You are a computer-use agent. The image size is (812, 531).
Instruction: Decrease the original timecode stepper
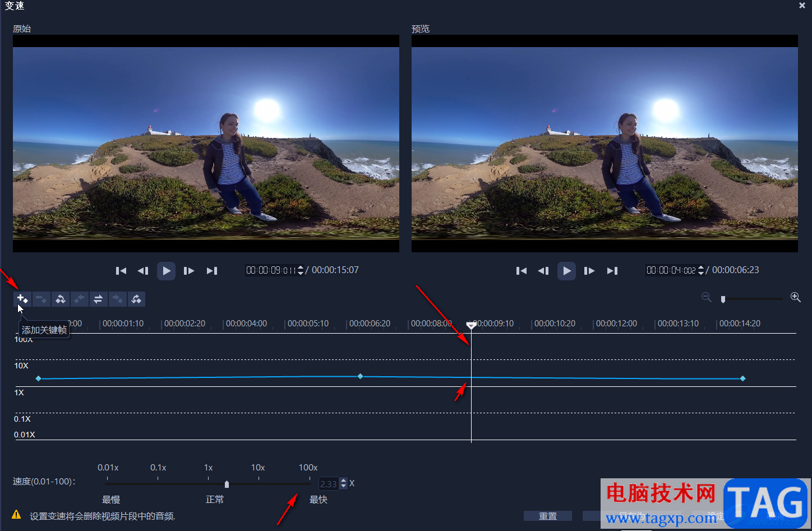(x=301, y=273)
